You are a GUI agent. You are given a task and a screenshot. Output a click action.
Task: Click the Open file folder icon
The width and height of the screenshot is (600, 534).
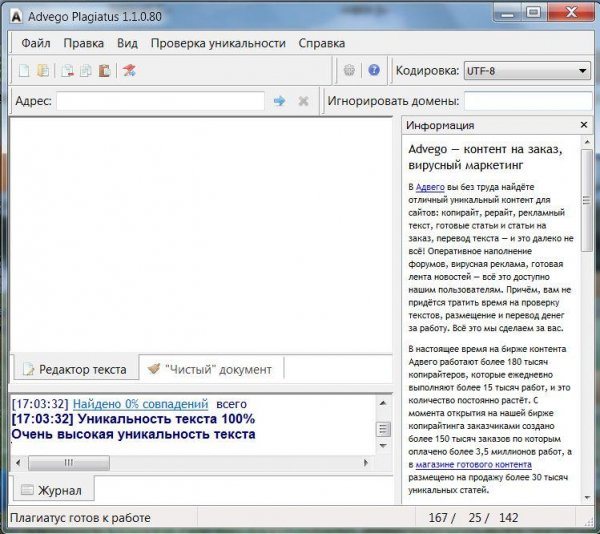43,71
